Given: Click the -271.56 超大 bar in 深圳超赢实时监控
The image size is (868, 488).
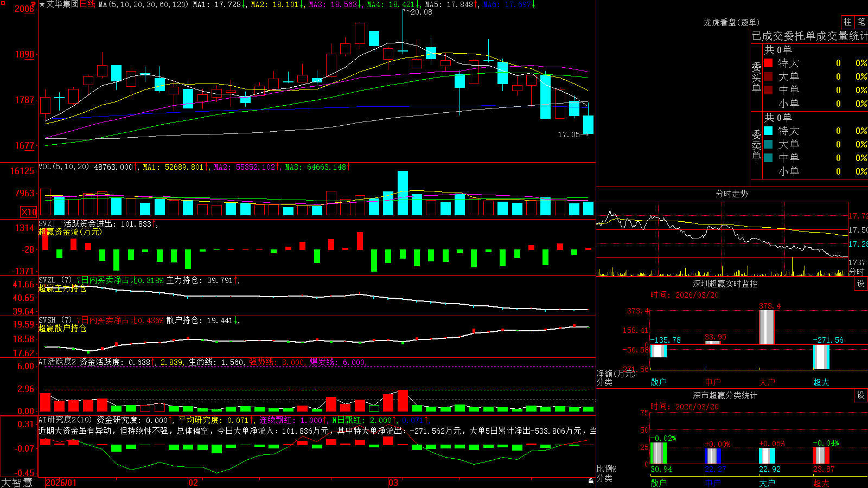Looking at the screenshot, I should point(821,357).
